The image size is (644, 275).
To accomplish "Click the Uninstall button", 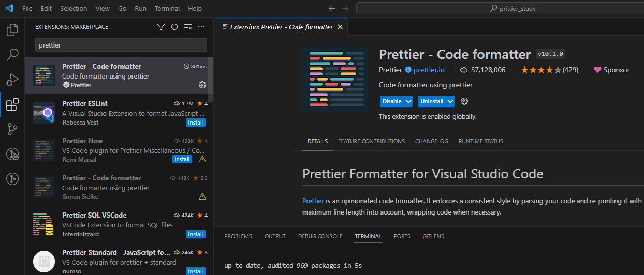I will click(x=432, y=101).
